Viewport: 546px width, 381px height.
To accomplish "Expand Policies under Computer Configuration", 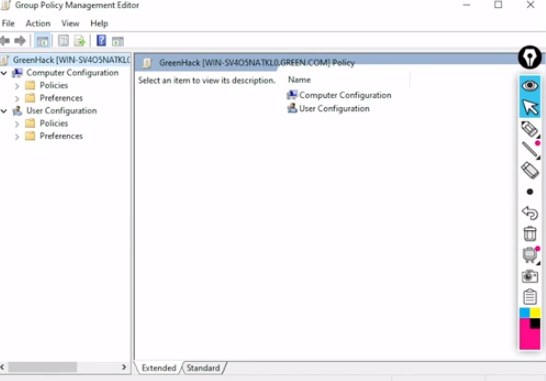I will click(x=17, y=86).
